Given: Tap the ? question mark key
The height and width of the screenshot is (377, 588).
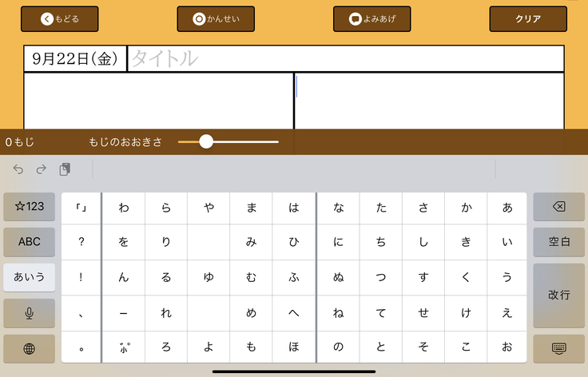Looking at the screenshot, I should (81, 242).
